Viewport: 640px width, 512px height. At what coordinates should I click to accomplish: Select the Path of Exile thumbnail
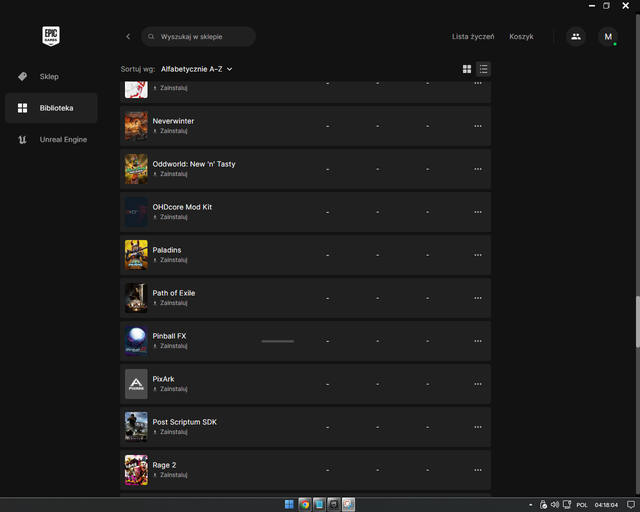click(136, 298)
